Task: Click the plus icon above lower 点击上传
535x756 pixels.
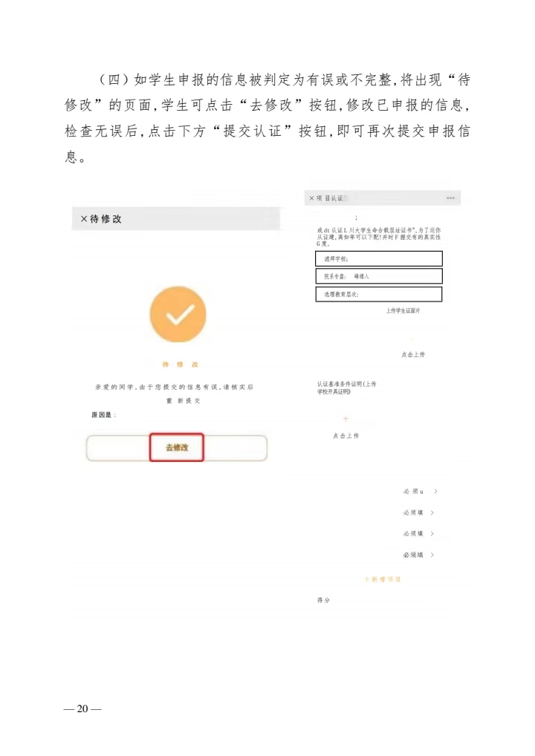Action: pyautogui.click(x=346, y=419)
